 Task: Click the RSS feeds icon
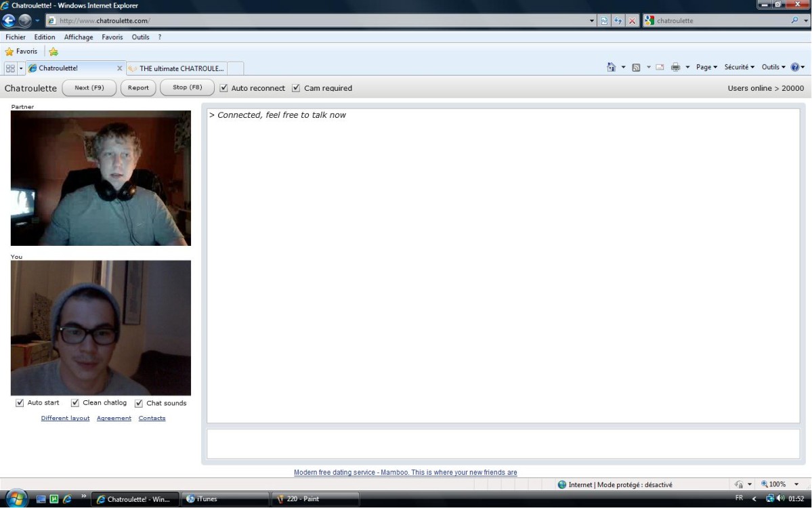point(637,67)
